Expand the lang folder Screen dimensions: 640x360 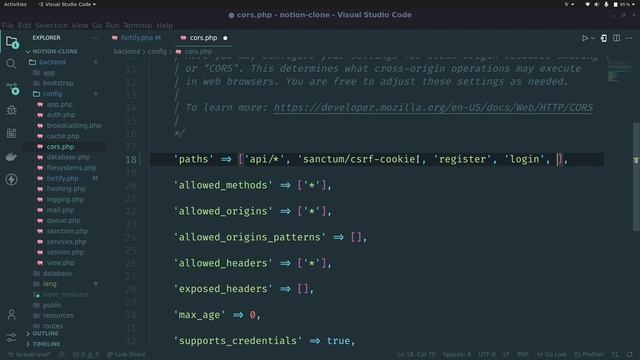49,284
